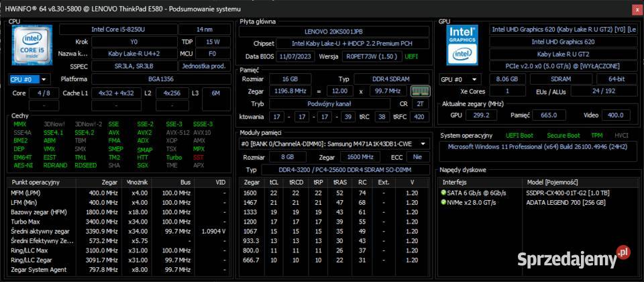Click the DDR4 SDRAM type field
644x282 pixels.
click(x=392, y=79)
